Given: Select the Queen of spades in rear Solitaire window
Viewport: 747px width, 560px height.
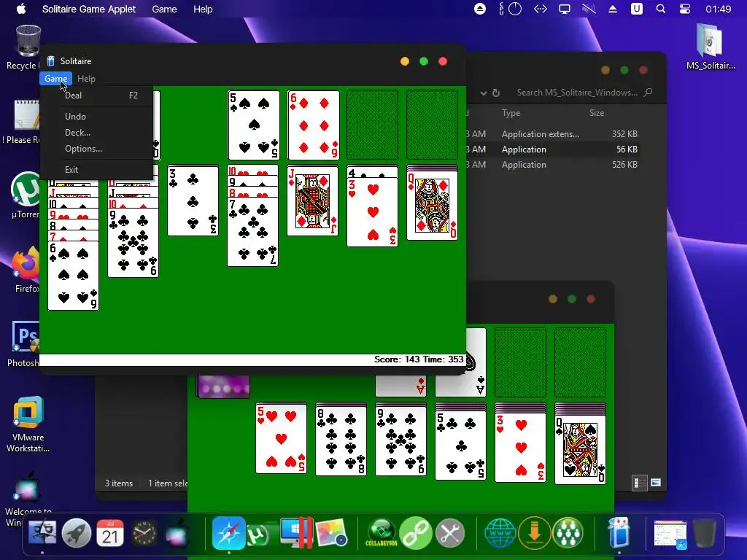Looking at the screenshot, I should (x=580, y=449).
